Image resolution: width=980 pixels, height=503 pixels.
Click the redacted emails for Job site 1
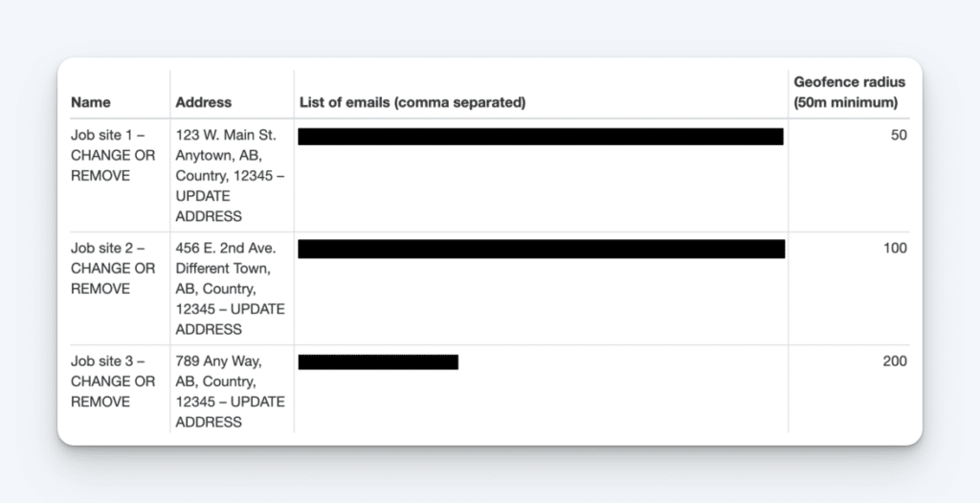click(x=541, y=137)
